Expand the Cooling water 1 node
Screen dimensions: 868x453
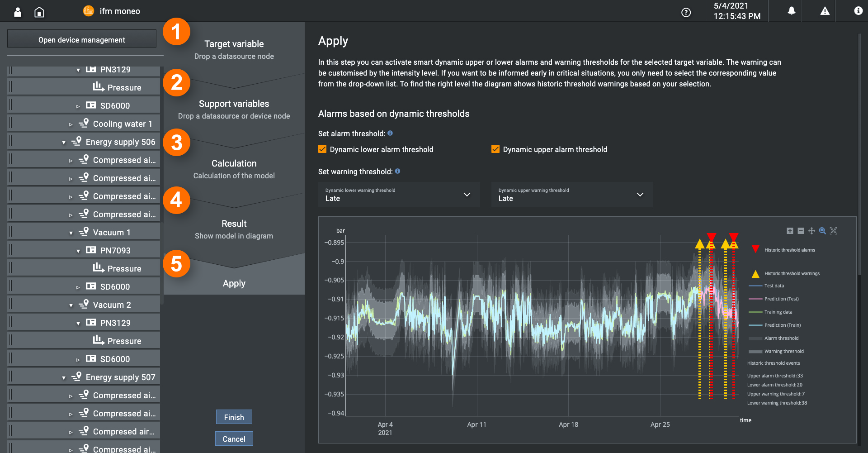[x=71, y=123]
